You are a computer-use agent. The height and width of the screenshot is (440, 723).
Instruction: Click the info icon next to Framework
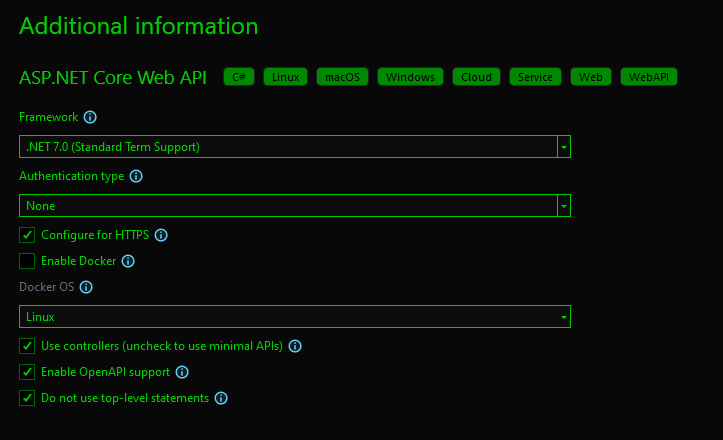[x=90, y=117]
